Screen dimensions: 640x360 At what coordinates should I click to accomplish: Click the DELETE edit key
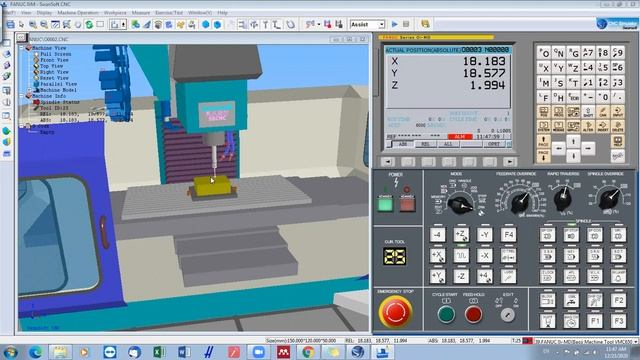pos(618,126)
